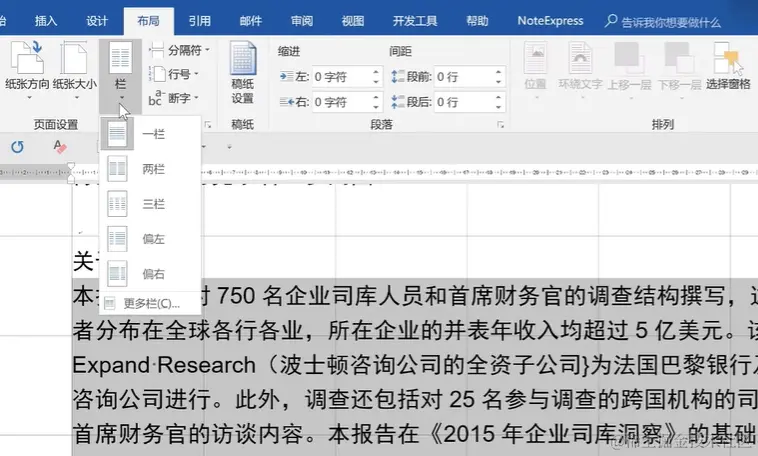Click the left indent 左 input field
The image size is (758, 456).
[341, 77]
